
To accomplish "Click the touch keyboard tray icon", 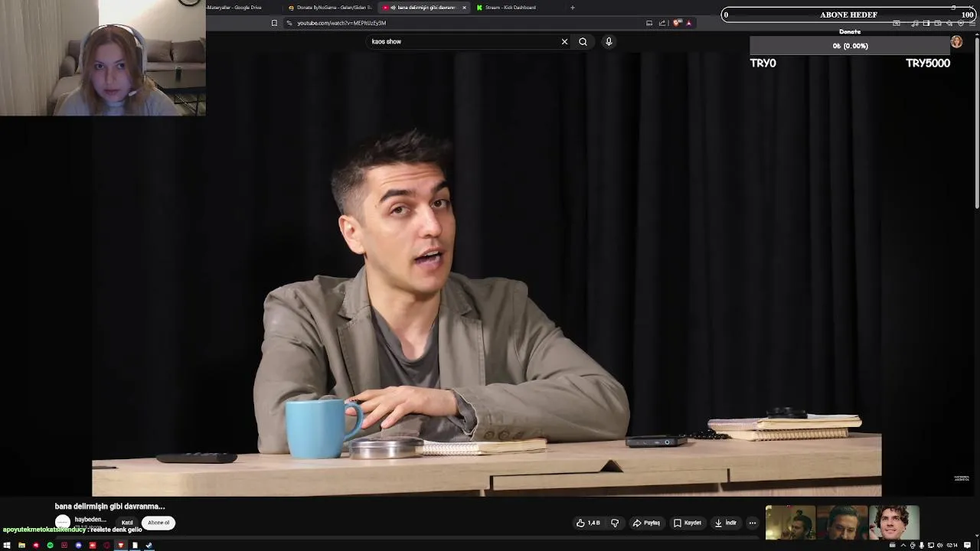I will [x=893, y=546].
